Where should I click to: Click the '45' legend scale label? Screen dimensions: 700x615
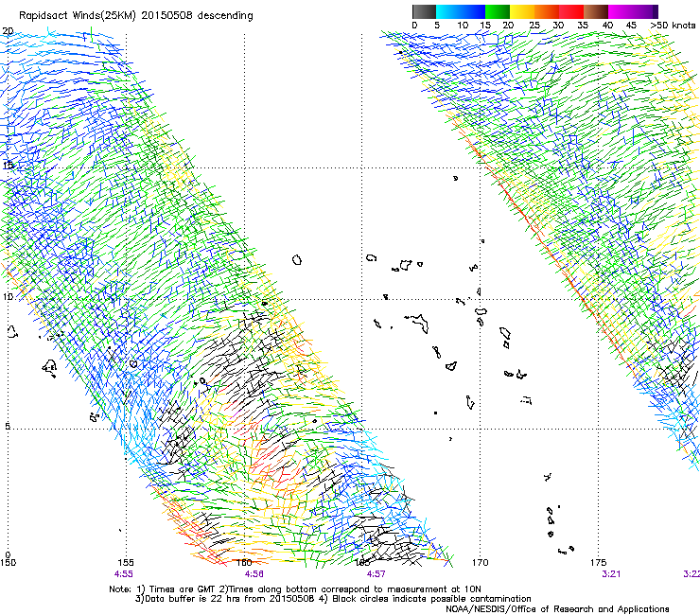click(631, 26)
